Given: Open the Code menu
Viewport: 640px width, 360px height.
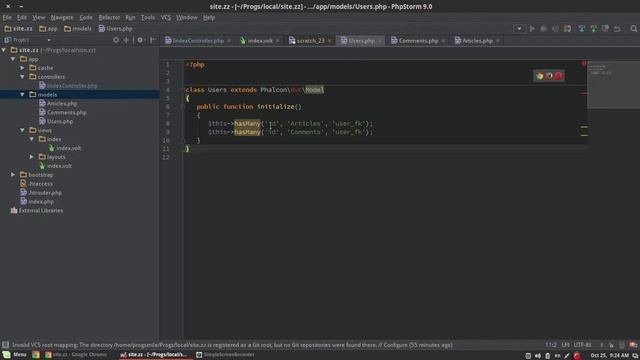Looking at the screenshot, I should click(x=86, y=18).
